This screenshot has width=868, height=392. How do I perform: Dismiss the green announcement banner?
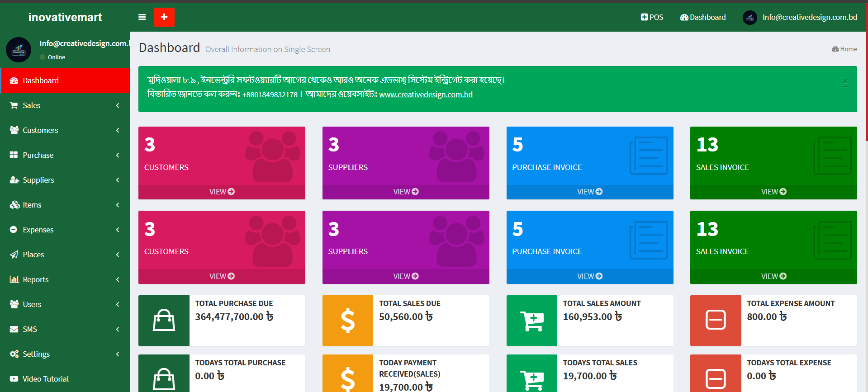pyautogui.click(x=845, y=82)
